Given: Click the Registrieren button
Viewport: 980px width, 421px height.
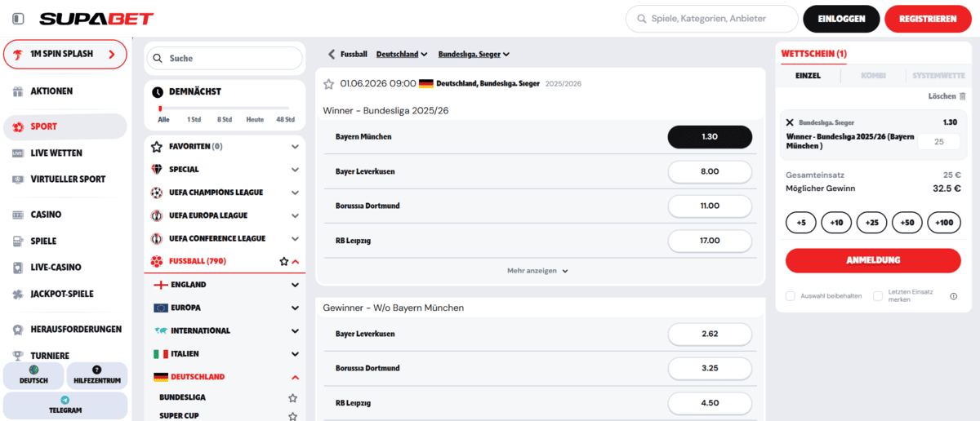Looking at the screenshot, I should click(928, 19).
